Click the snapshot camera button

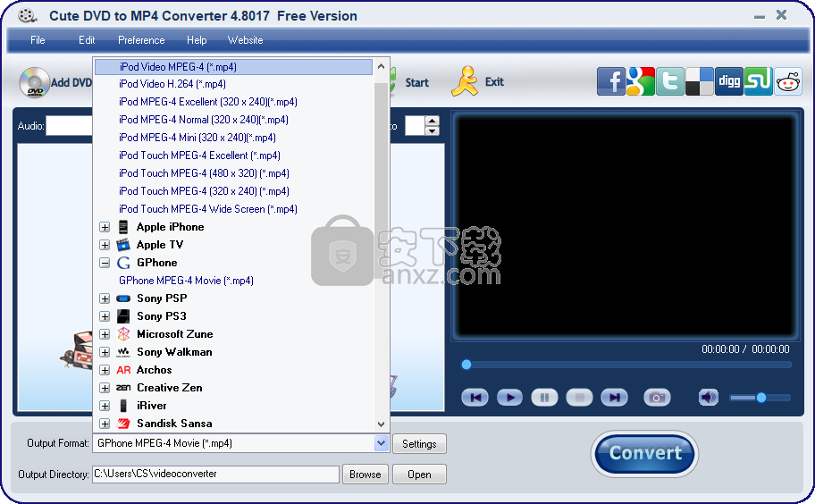pos(657,398)
